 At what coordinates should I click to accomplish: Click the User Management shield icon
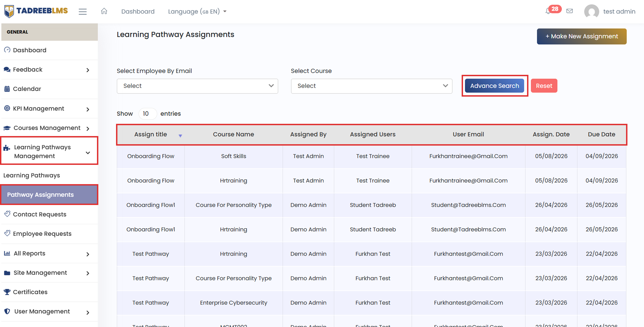(7, 311)
